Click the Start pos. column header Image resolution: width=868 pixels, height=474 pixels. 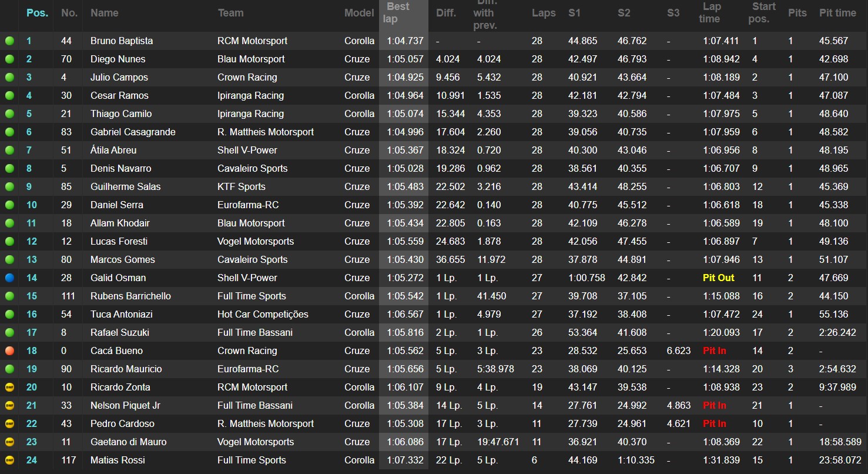click(764, 12)
